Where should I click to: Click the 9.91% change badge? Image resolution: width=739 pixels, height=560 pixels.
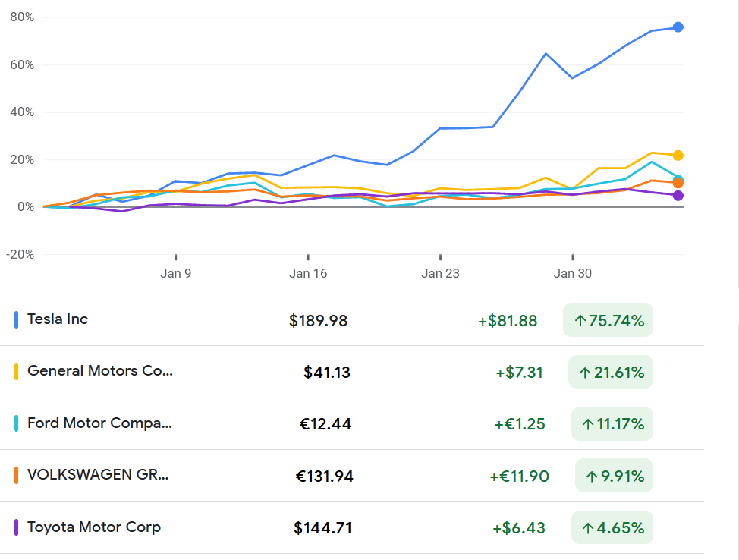(614, 476)
